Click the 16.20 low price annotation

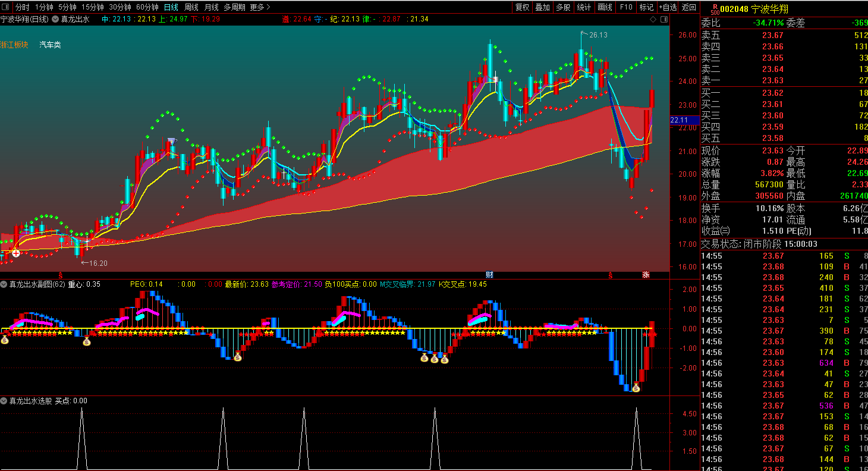pos(95,263)
